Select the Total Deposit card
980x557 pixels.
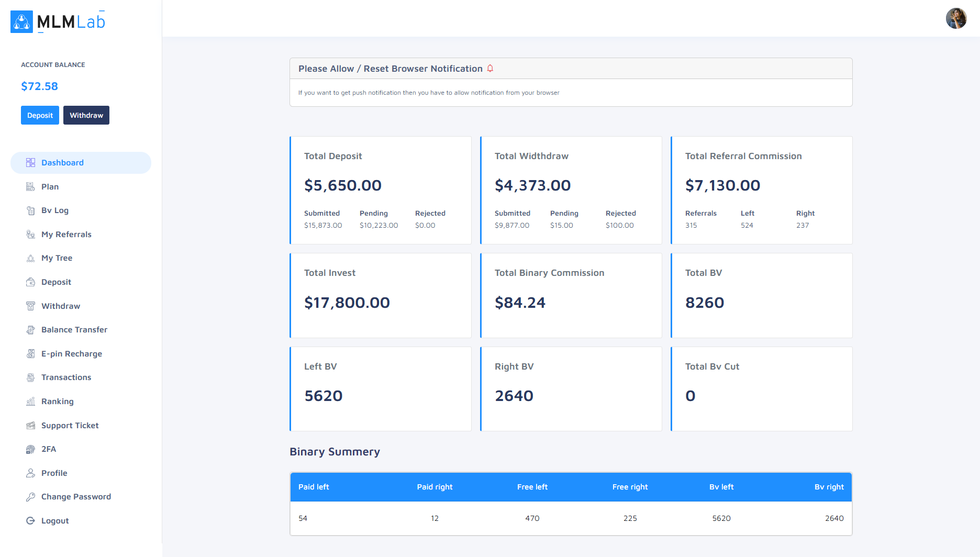381,191
